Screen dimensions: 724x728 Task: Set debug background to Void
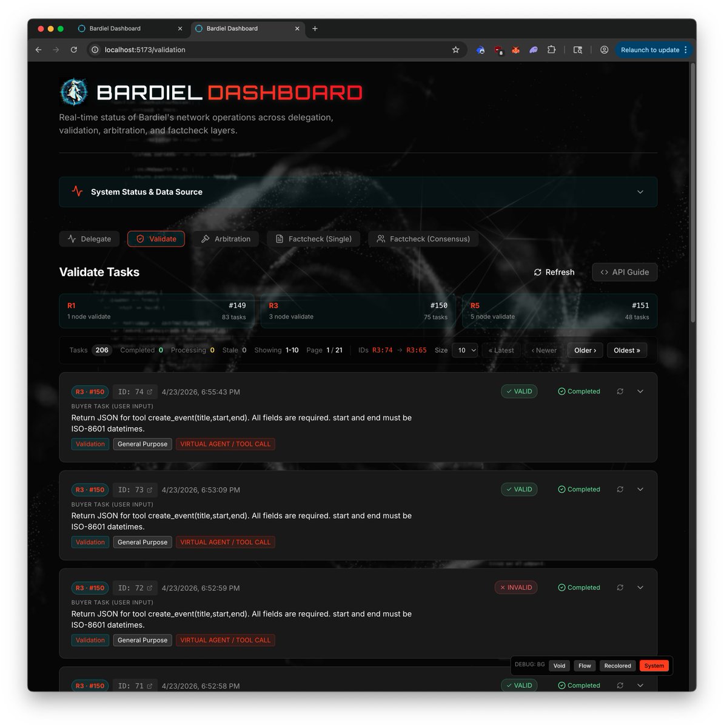tap(559, 666)
